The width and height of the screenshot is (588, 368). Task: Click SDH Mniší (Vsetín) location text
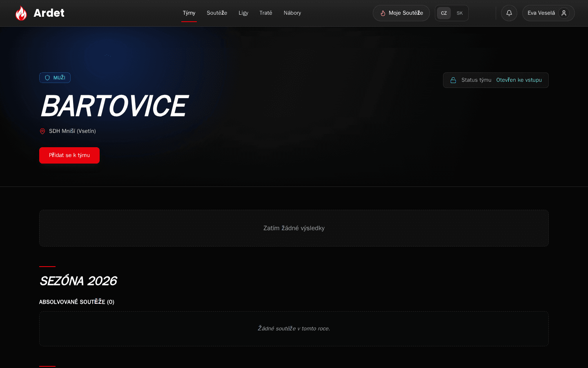click(x=72, y=131)
